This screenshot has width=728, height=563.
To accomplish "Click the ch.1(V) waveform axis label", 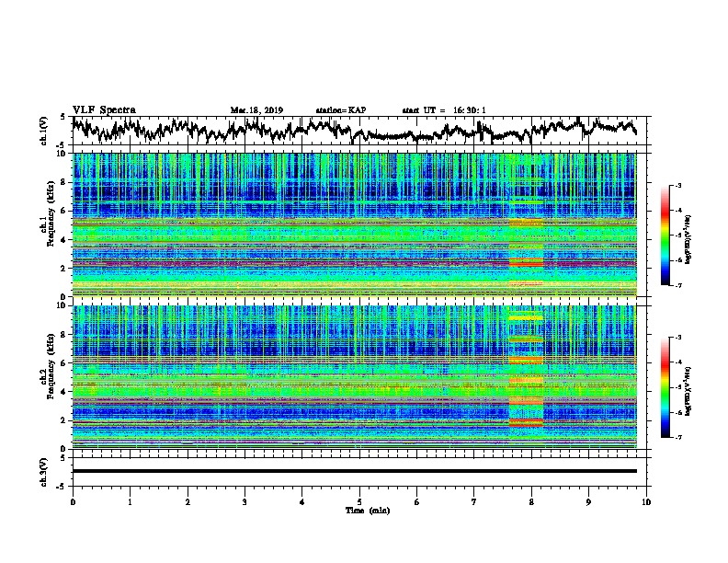I will click(44, 131).
